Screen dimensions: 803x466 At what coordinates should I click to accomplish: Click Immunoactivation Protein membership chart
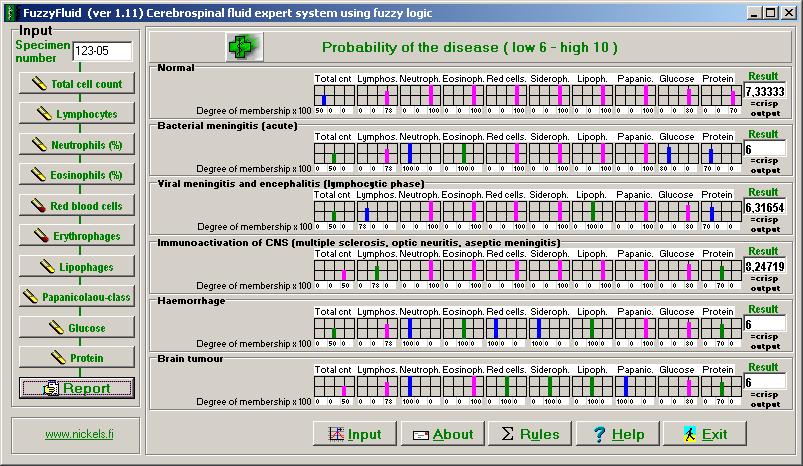(721, 270)
